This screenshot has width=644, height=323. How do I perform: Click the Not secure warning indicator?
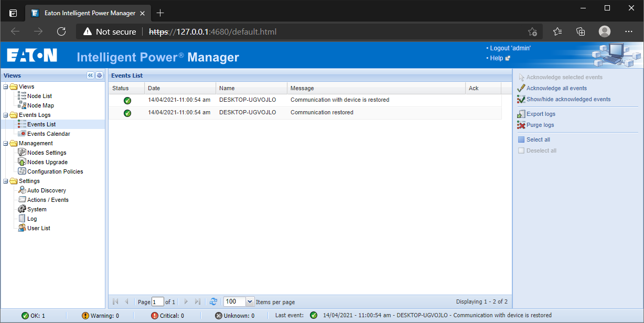110,31
